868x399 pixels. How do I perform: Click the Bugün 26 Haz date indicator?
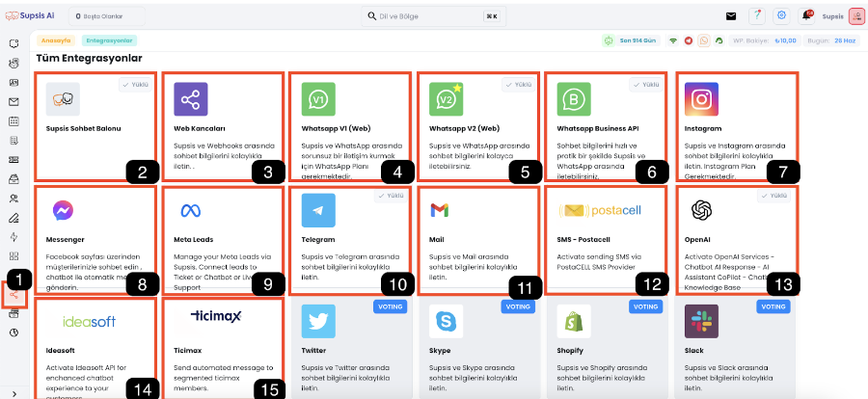[x=831, y=40]
